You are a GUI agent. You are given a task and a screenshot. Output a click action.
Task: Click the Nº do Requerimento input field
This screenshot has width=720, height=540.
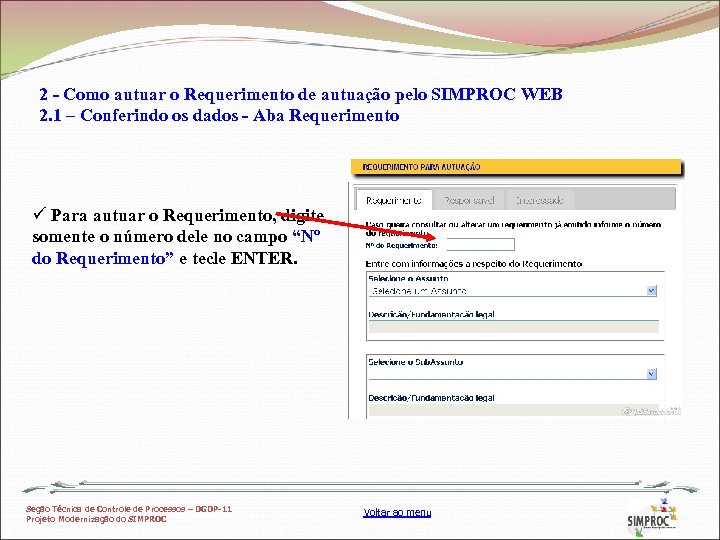480,244
